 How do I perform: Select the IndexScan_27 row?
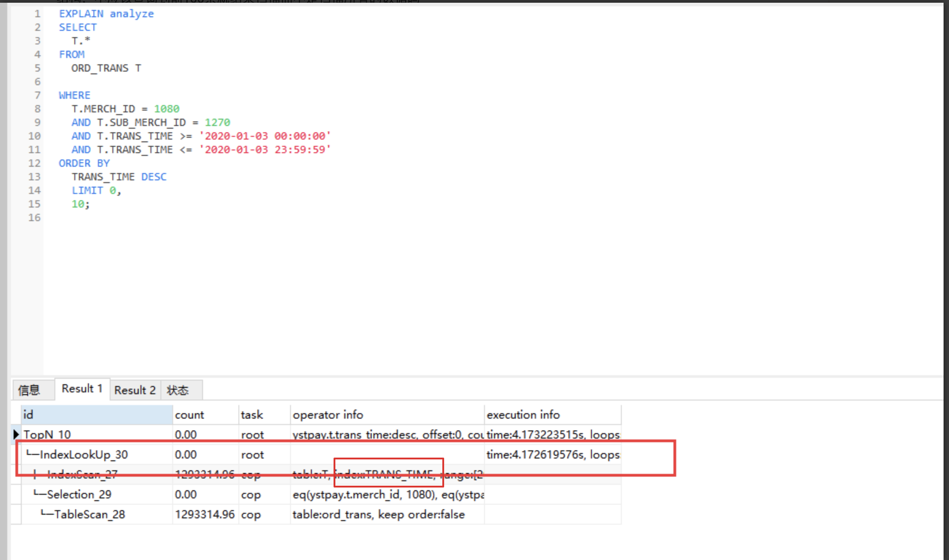82,474
